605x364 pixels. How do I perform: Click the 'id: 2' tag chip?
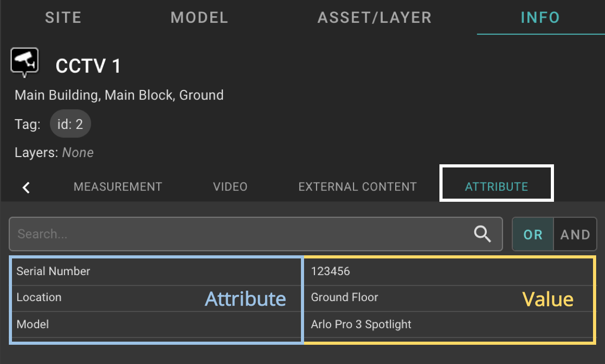coord(70,124)
